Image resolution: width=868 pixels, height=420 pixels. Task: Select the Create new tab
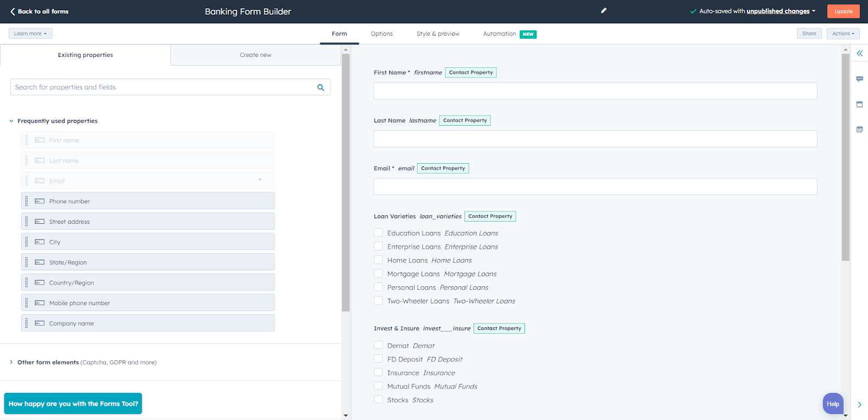pos(256,55)
